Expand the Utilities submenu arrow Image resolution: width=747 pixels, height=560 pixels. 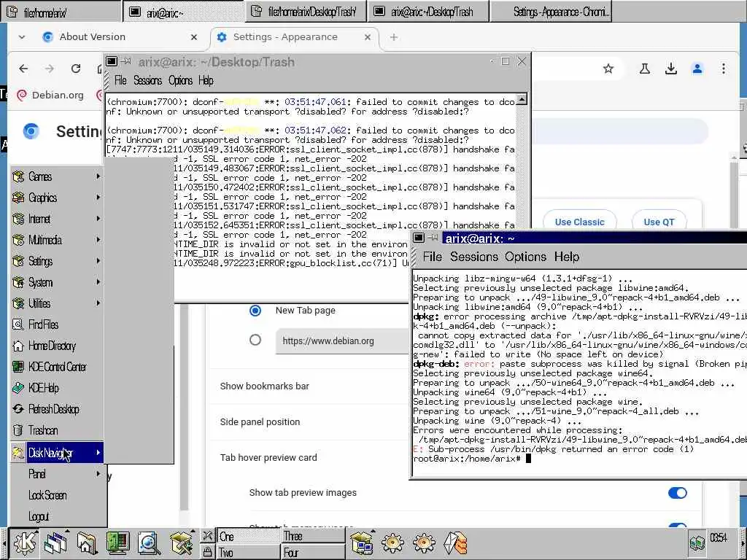coord(98,303)
